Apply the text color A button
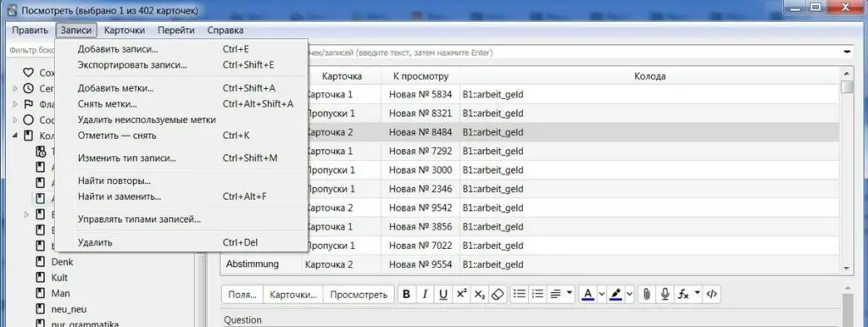Screen dimensions: 868x327 (588, 294)
